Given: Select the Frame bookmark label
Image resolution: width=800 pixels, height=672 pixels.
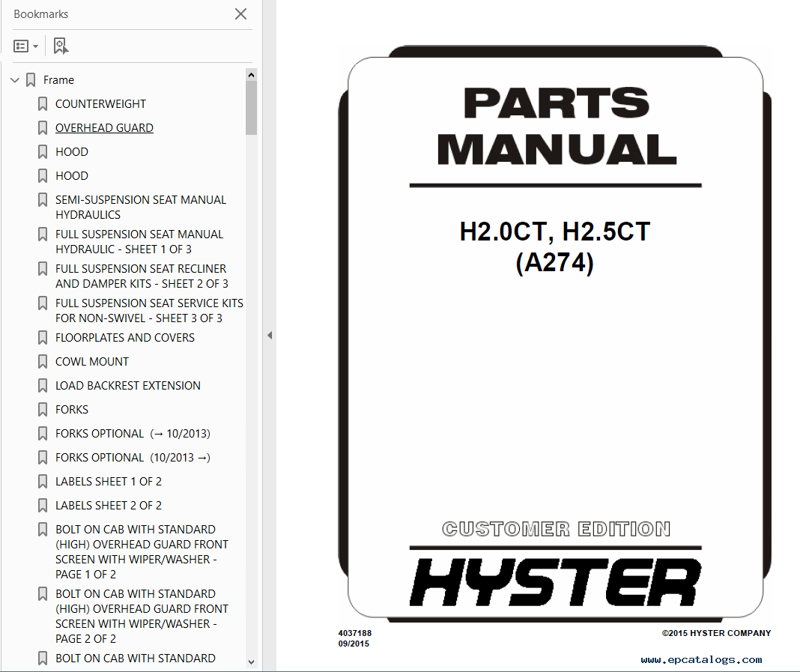Looking at the screenshot, I should click(58, 80).
